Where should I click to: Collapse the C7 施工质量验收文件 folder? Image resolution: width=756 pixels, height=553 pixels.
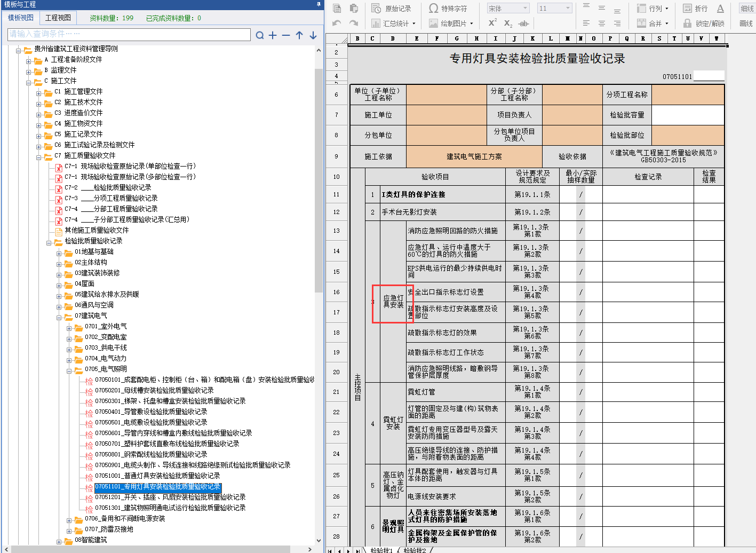click(x=39, y=157)
